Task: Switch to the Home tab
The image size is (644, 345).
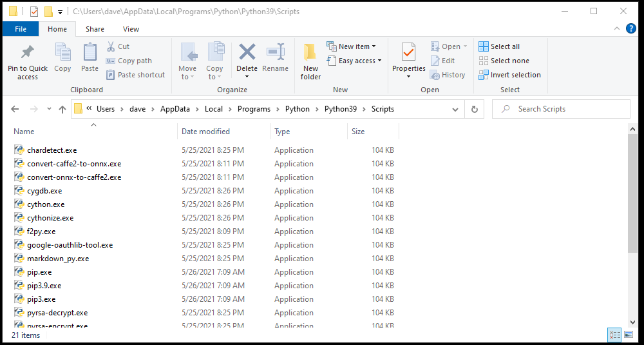Action: (57, 29)
